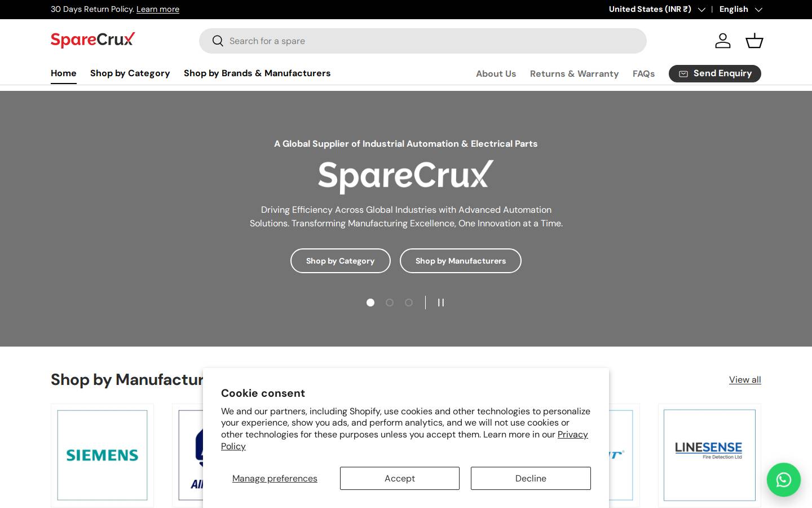
Task: Open the WhatsApp chat bubble
Action: tap(784, 480)
